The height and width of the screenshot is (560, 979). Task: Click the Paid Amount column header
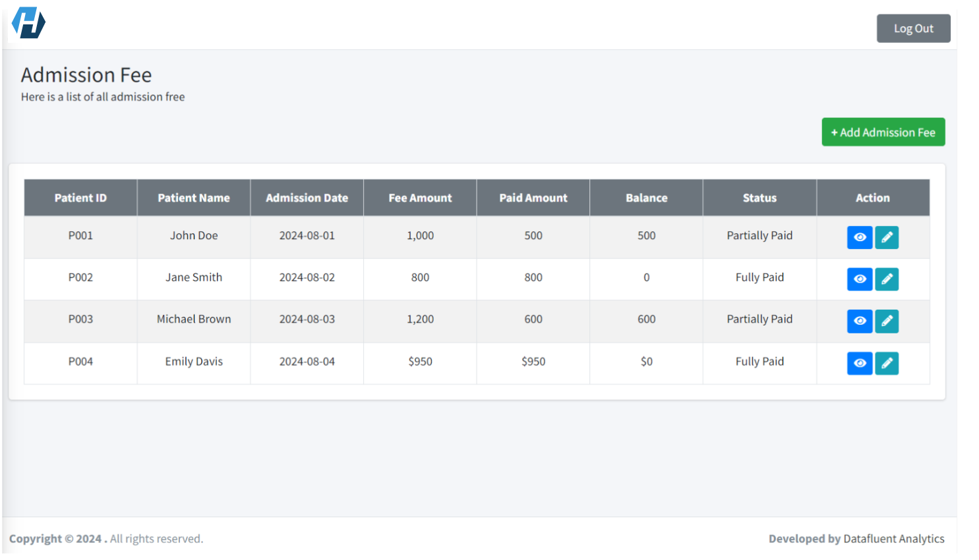pos(533,198)
